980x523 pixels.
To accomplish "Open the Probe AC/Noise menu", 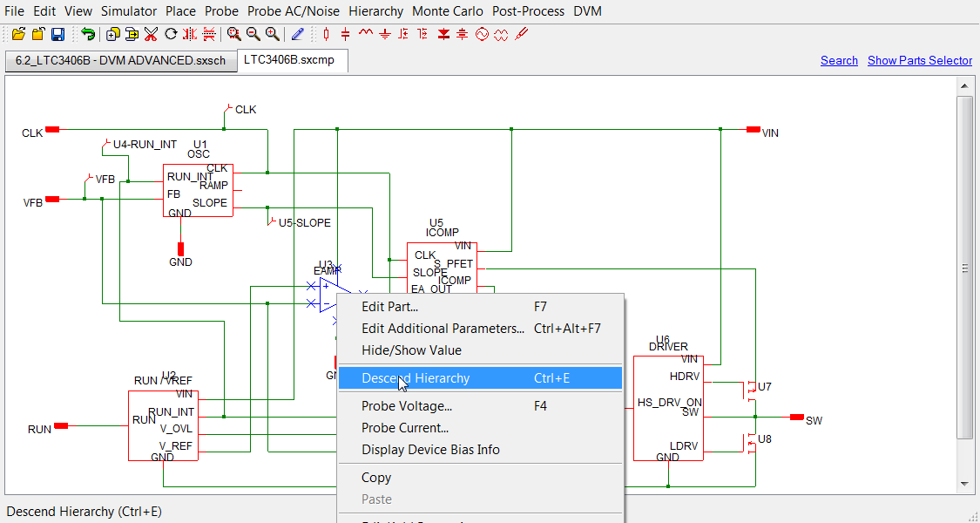I will [294, 11].
